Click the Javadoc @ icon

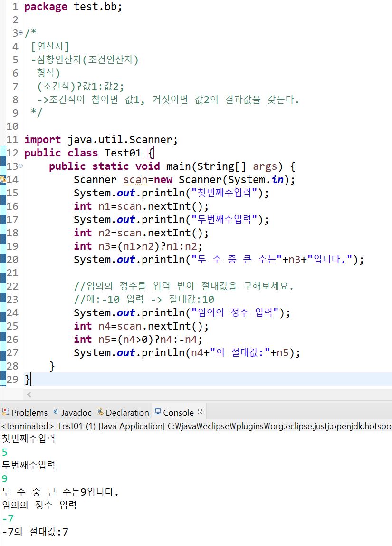click(56, 411)
